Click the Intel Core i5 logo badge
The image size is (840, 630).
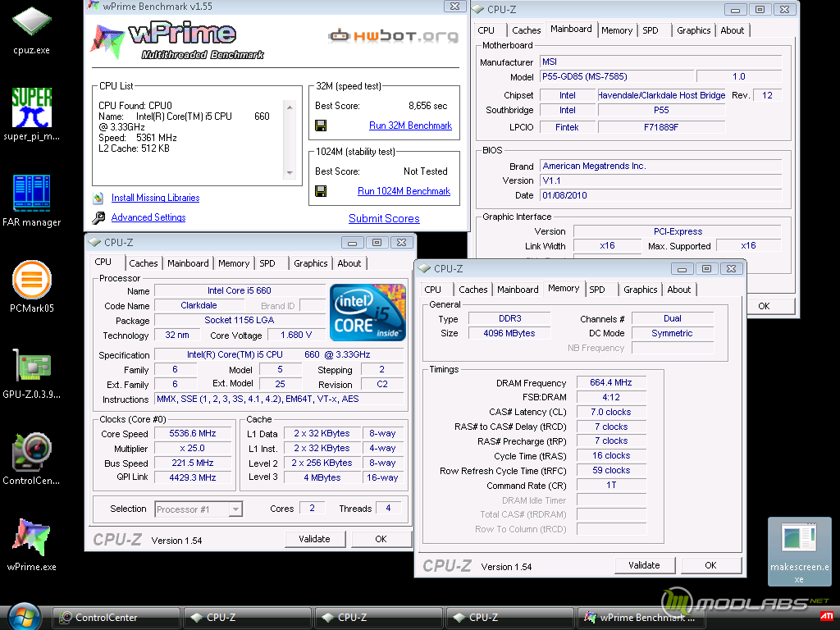click(x=367, y=313)
